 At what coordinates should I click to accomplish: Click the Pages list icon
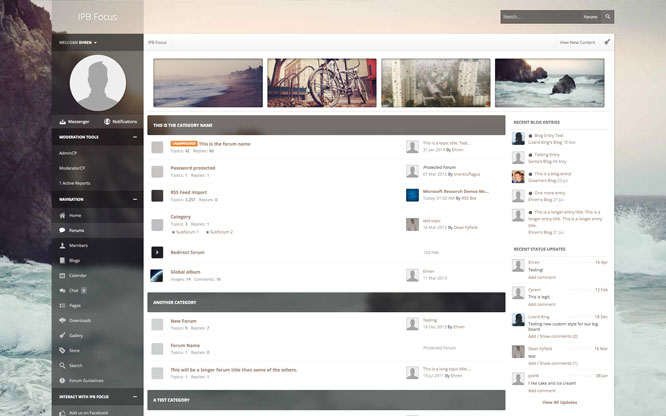tap(62, 306)
